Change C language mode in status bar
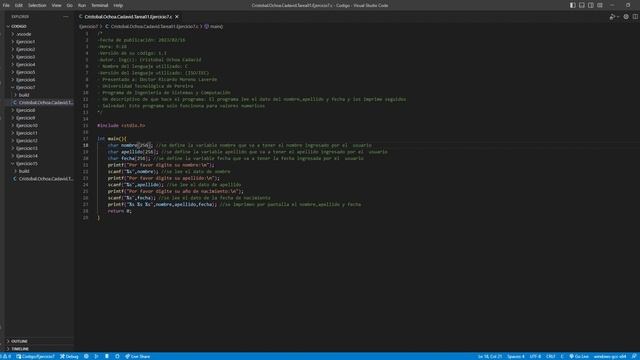 pos(562,356)
